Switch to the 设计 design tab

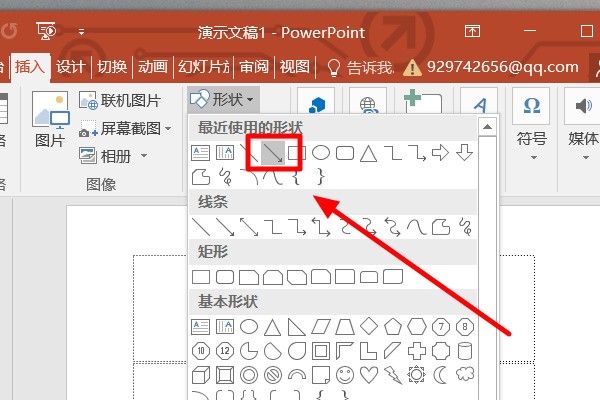click(70, 67)
